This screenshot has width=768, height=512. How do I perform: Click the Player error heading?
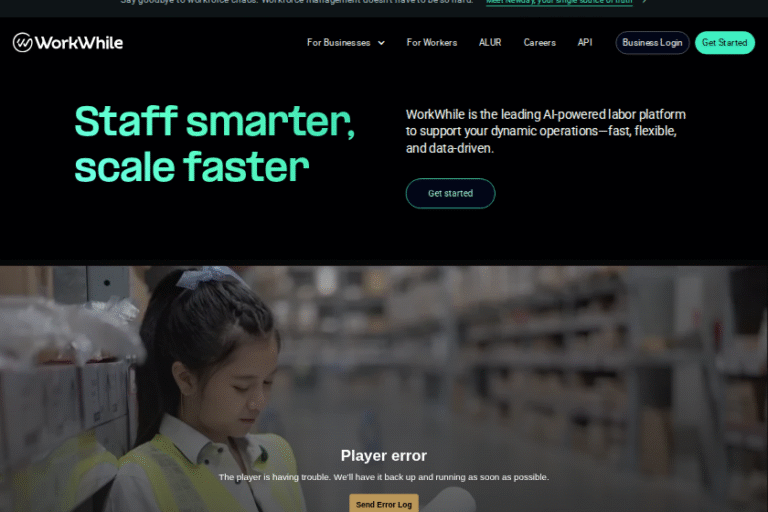pos(384,456)
